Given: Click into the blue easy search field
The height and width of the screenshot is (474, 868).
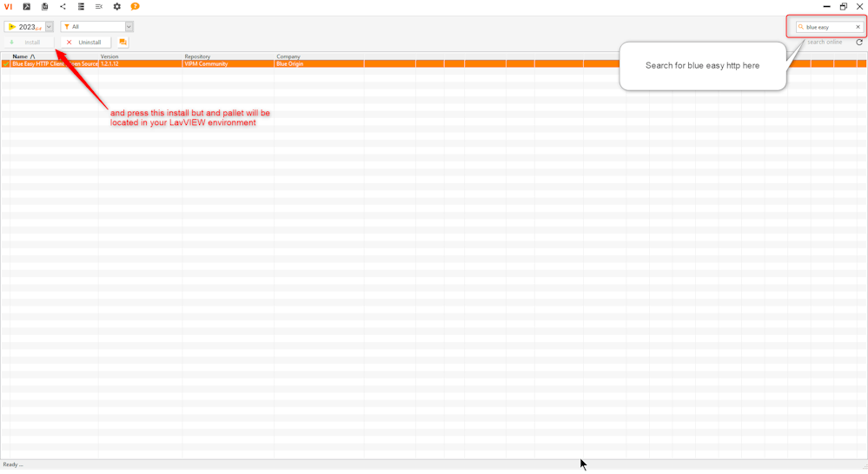Looking at the screenshot, I should coord(827,27).
